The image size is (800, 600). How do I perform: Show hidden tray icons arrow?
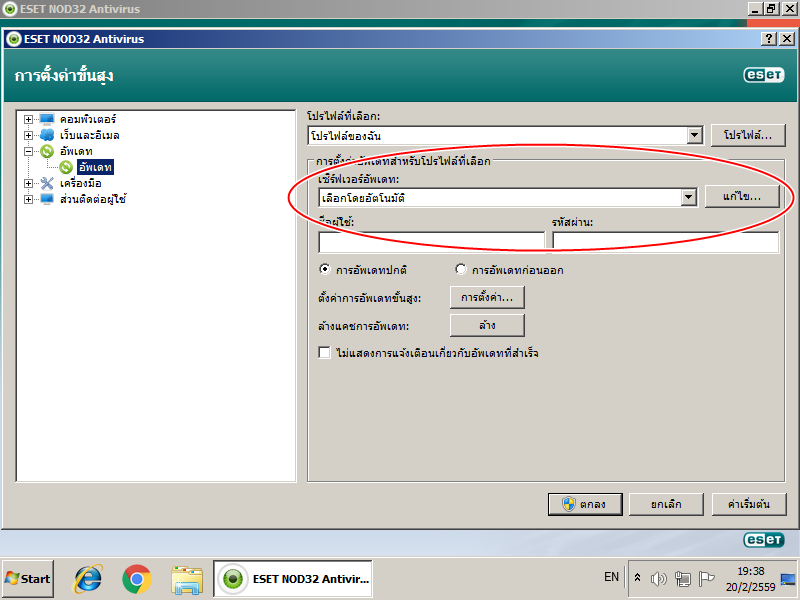point(637,578)
